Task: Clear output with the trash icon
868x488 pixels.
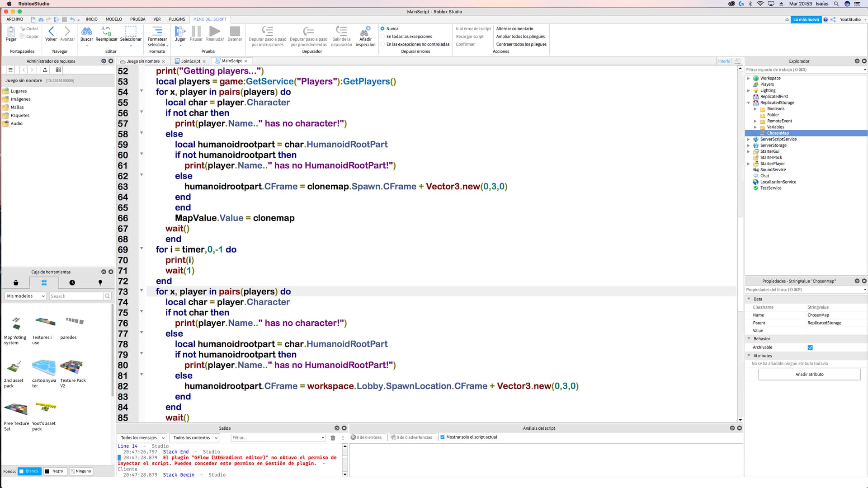Action: pos(333,438)
